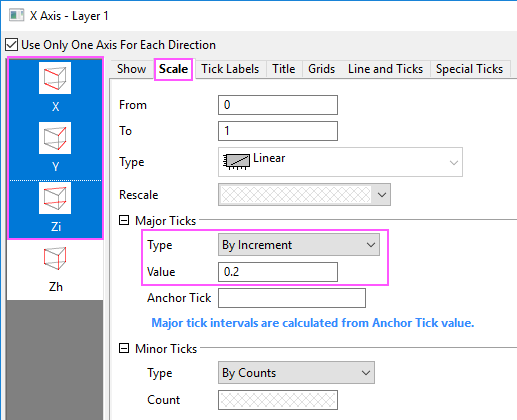Select the Zh axis icon

coord(55,258)
